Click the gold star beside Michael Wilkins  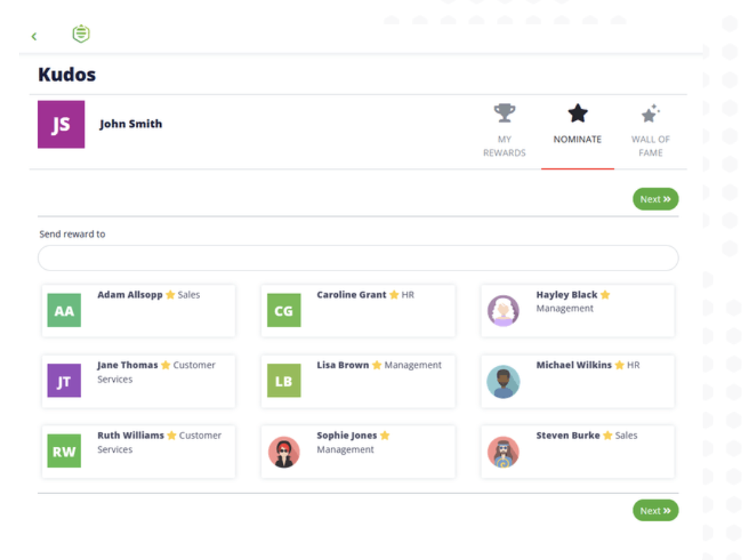click(618, 364)
